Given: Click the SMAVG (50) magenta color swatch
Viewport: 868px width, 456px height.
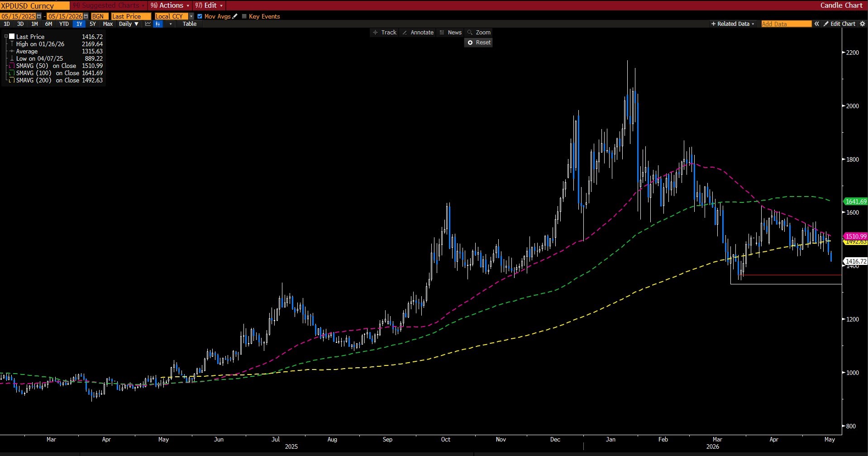Looking at the screenshot, I should click(x=12, y=66).
